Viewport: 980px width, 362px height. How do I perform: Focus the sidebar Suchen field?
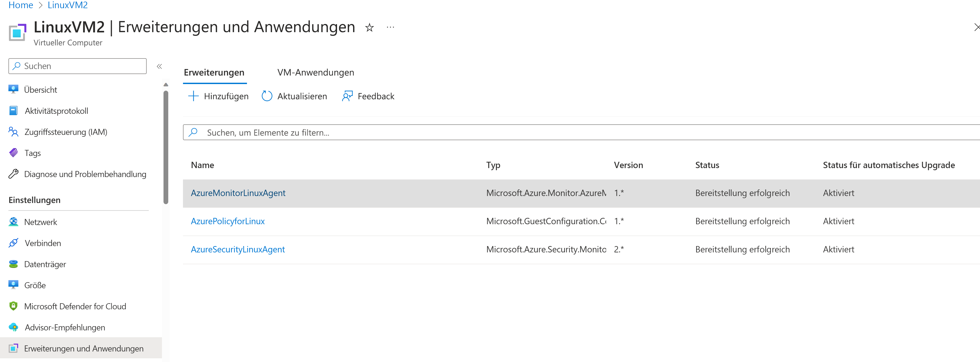tap(78, 66)
